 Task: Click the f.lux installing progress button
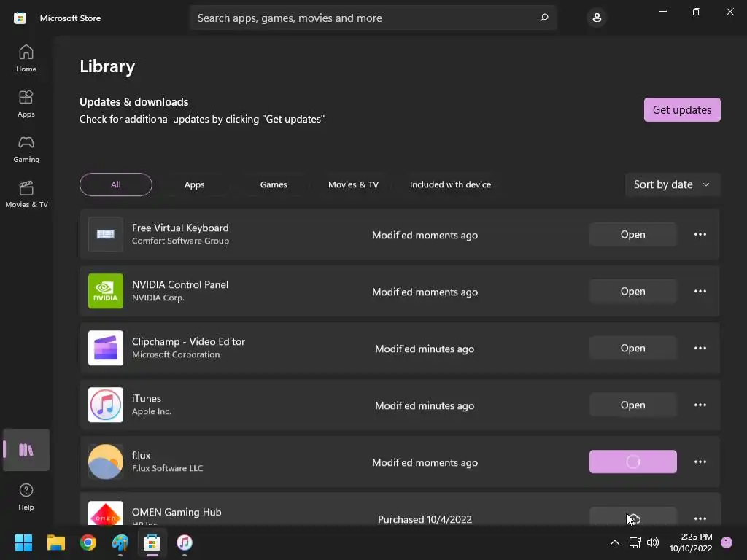pos(632,462)
